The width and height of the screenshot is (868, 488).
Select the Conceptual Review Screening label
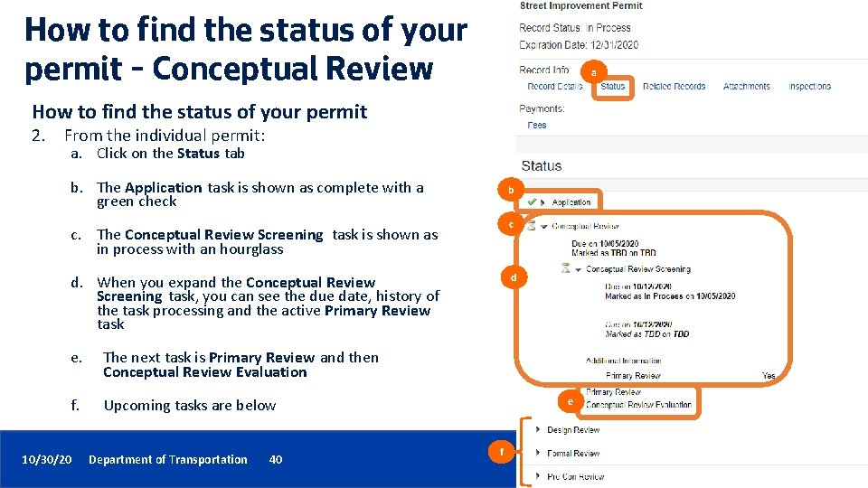coord(638,269)
